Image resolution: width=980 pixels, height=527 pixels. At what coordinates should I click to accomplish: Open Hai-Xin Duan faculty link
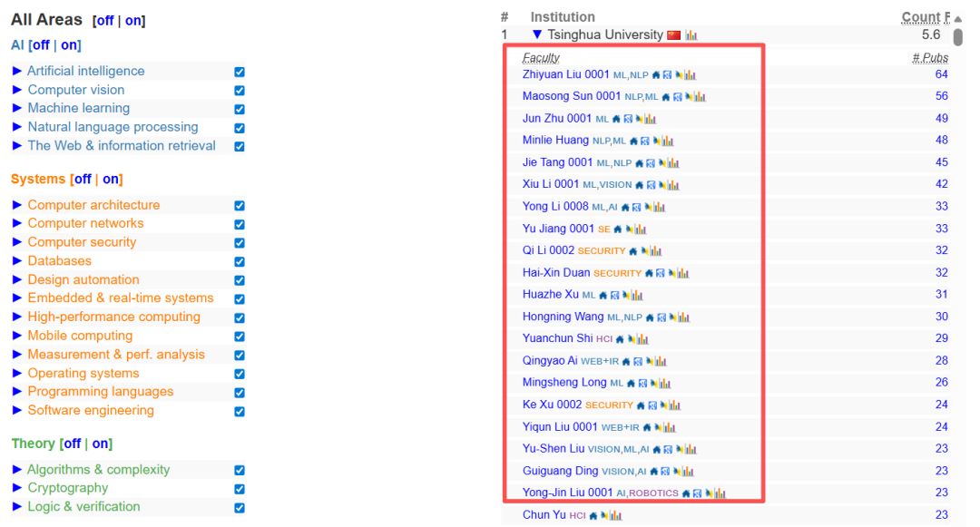pyautogui.click(x=556, y=273)
